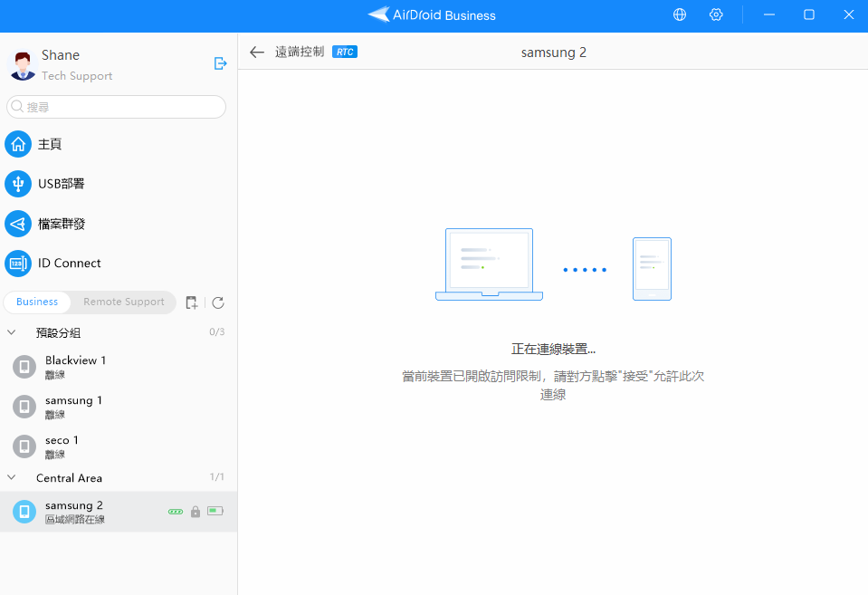Select Blackview 1 device icon

pos(24,367)
